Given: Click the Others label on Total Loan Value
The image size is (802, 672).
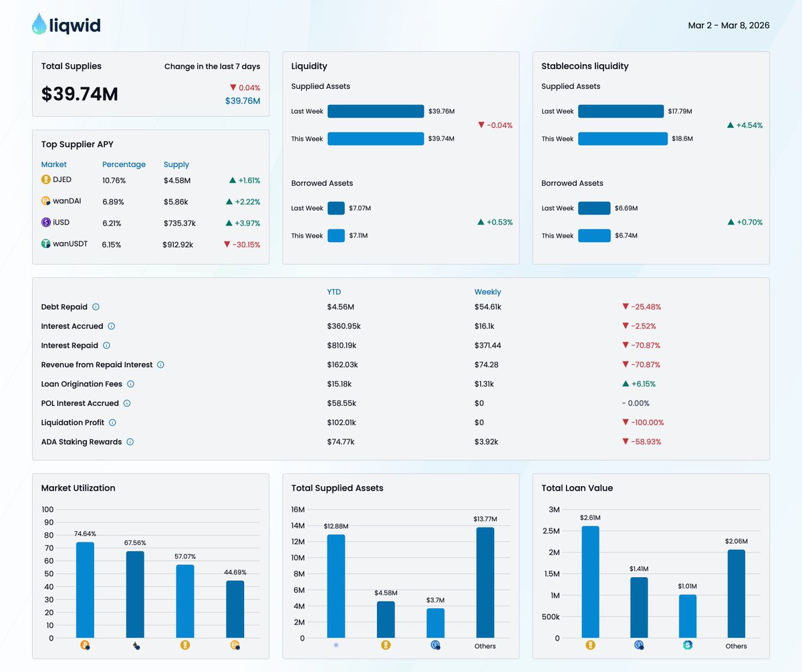Looking at the screenshot, I should (x=736, y=647).
